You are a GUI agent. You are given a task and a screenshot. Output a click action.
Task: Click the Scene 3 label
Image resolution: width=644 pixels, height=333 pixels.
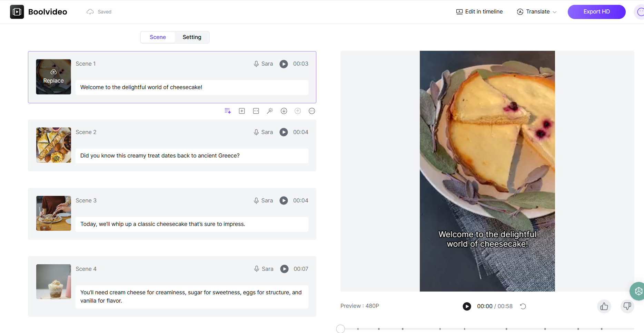pyautogui.click(x=86, y=201)
